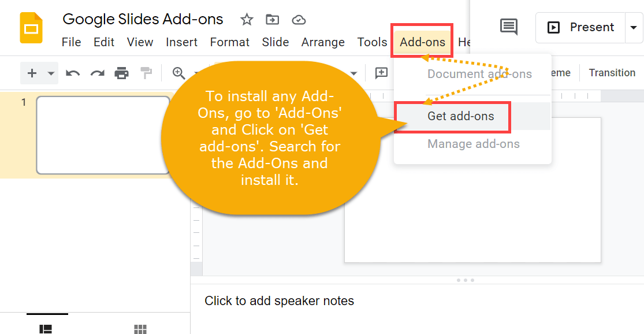Viewport: 644px width, 334px height.
Task: Click the add comment toolbar icon
Action: [x=382, y=73]
